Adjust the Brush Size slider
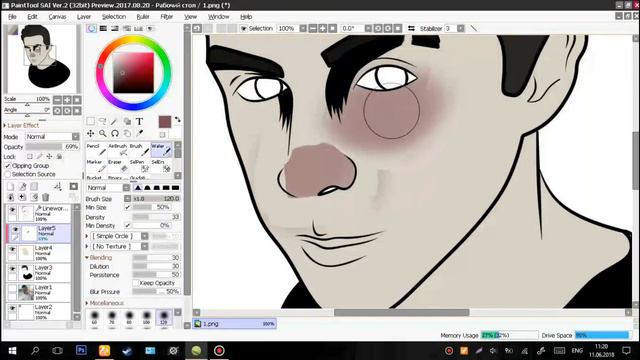The height and width of the screenshot is (360, 640). tap(156, 198)
